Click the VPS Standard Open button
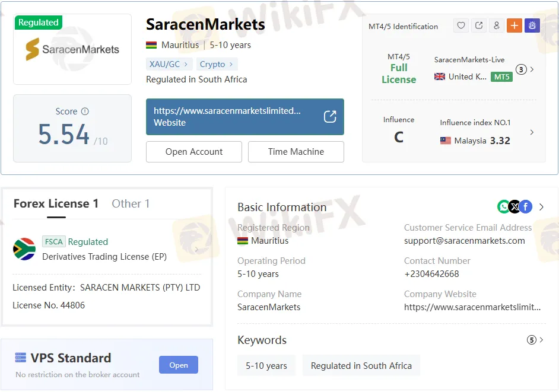The width and height of the screenshot is (559, 392). (179, 365)
